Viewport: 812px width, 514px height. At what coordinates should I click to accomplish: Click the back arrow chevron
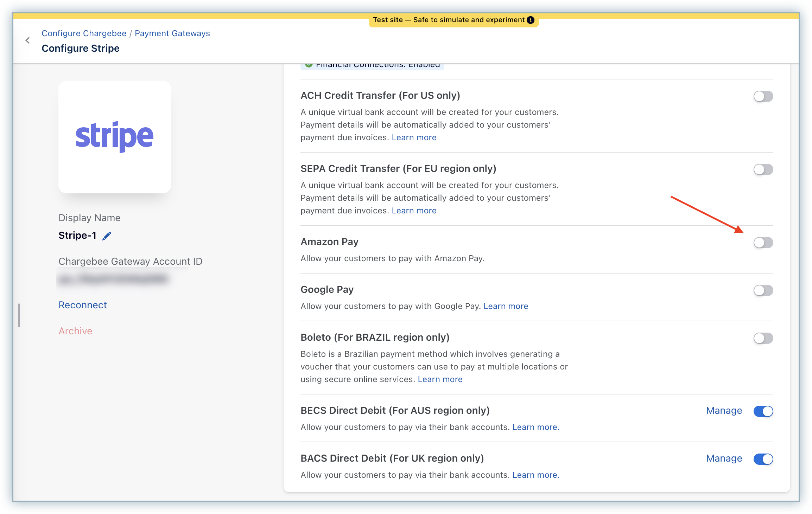click(x=28, y=40)
